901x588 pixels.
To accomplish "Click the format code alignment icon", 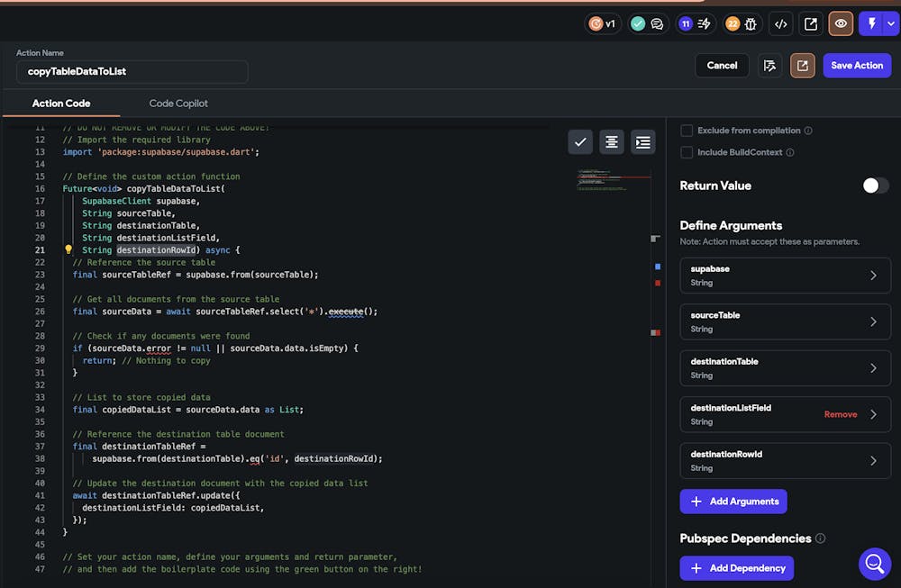I will pyautogui.click(x=612, y=142).
